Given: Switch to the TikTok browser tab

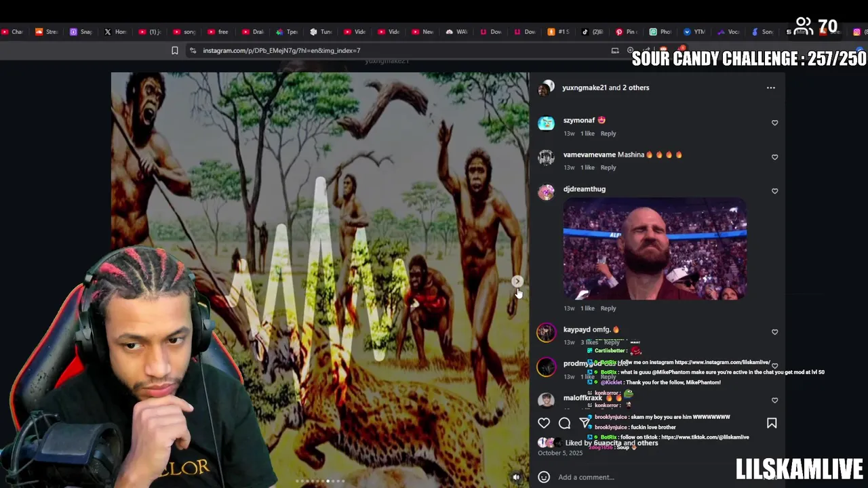Looking at the screenshot, I should (x=592, y=32).
